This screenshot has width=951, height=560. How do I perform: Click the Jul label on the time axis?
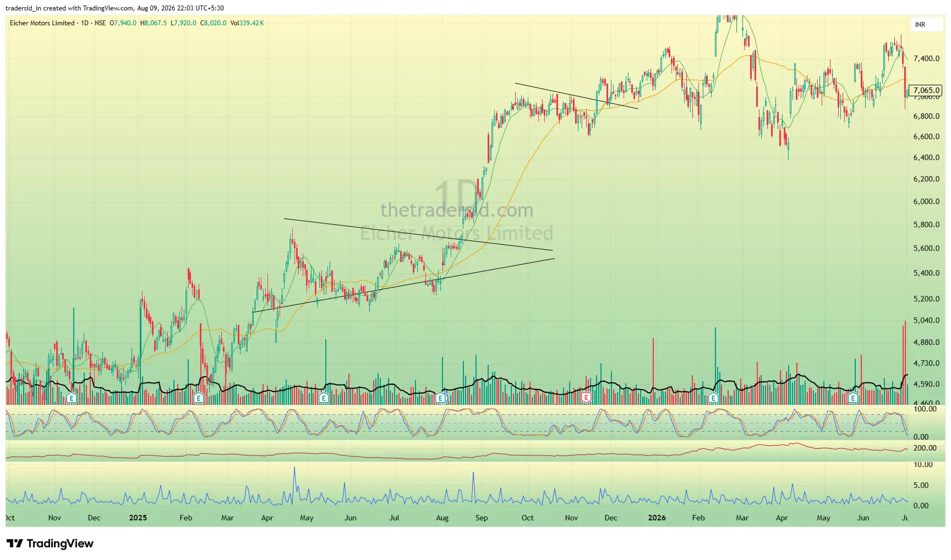(x=394, y=518)
